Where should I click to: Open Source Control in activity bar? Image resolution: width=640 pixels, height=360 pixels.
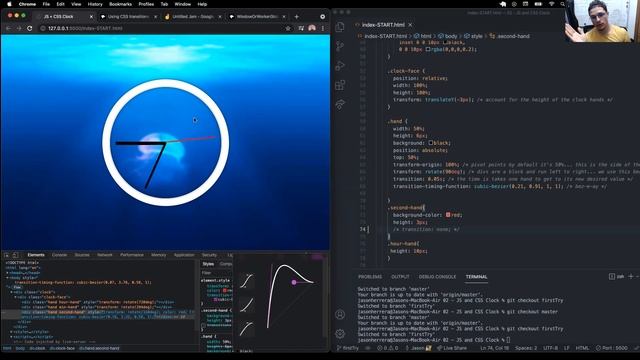coord(340,46)
